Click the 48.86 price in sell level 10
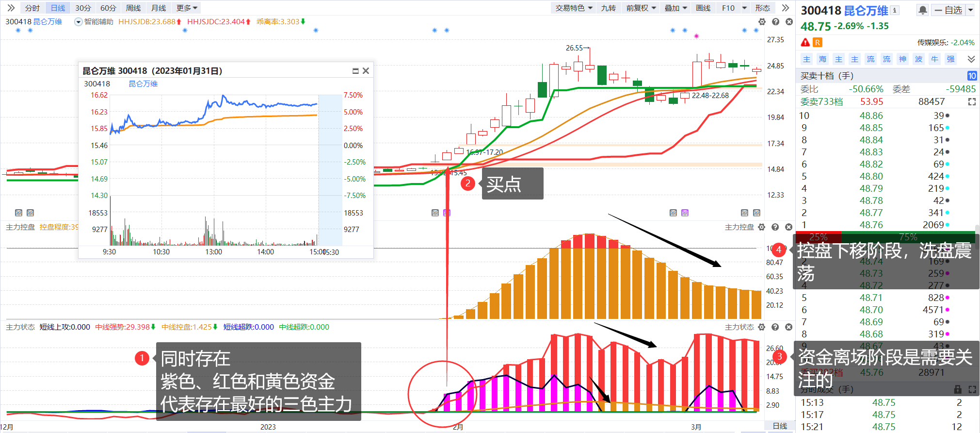Image resolution: width=980 pixels, height=433 pixels. [x=871, y=116]
